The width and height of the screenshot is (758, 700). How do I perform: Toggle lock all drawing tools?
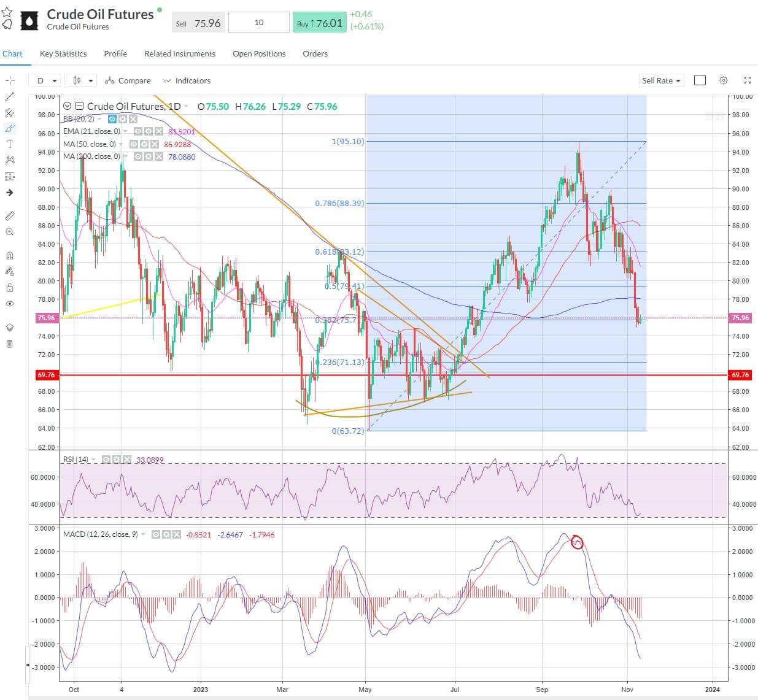click(9, 288)
